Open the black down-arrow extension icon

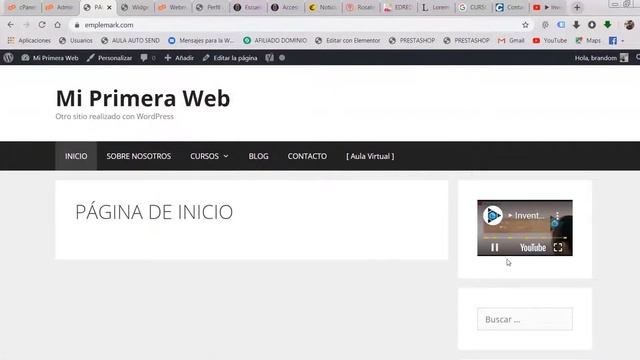[x=576, y=25]
